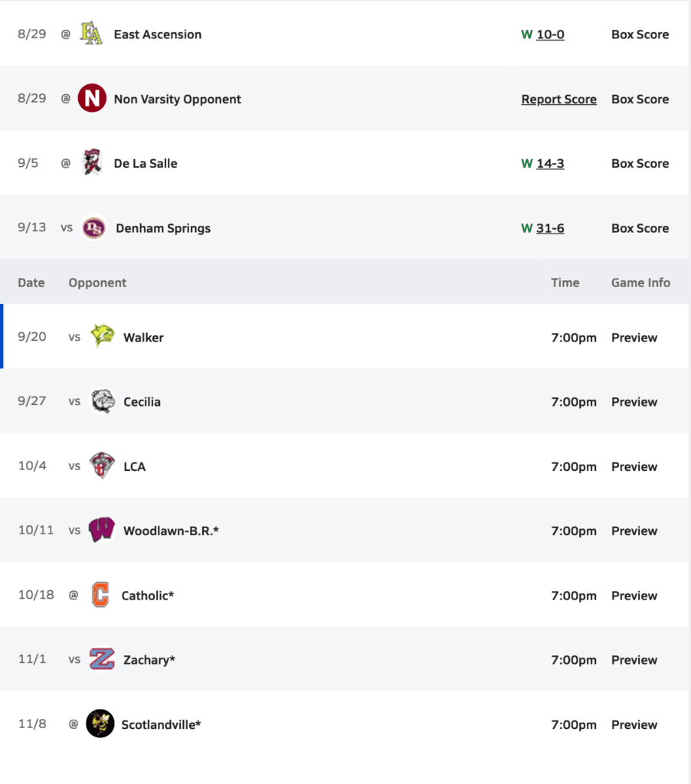691x784 pixels.
Task: Click the LCA knight logo
Action: [102, 466]
